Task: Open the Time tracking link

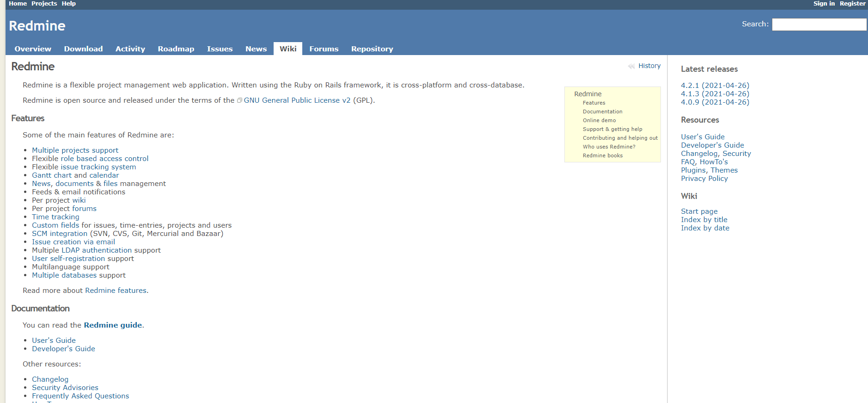Action: tap(55, 217)
